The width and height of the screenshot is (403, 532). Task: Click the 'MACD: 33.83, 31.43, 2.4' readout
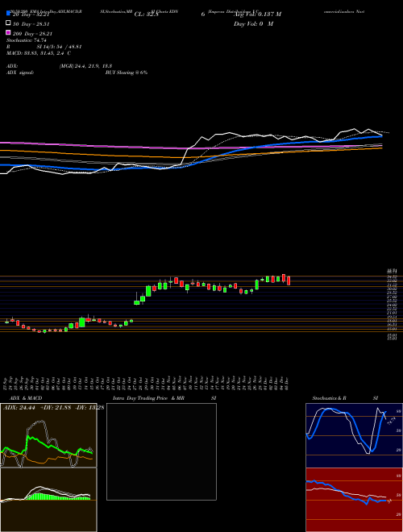(39, 53)
